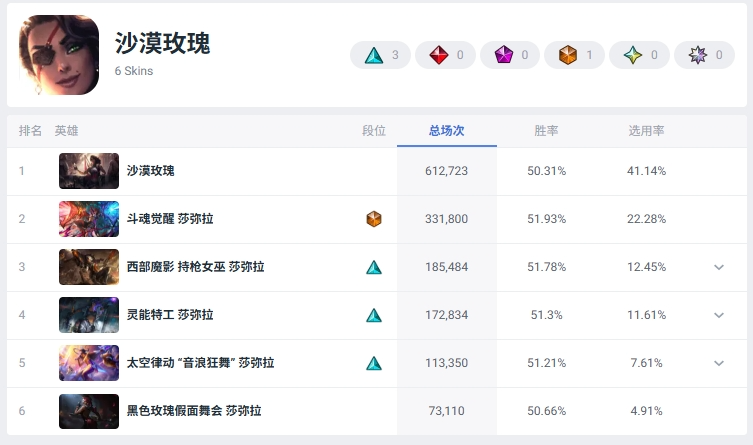Expand the 西部魔影 持枪女巫 row chevron

click(x=719, y=267)
